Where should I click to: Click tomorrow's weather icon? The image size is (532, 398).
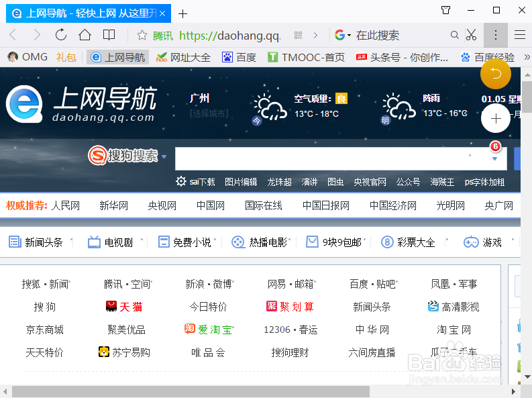[x=398, y=108]
